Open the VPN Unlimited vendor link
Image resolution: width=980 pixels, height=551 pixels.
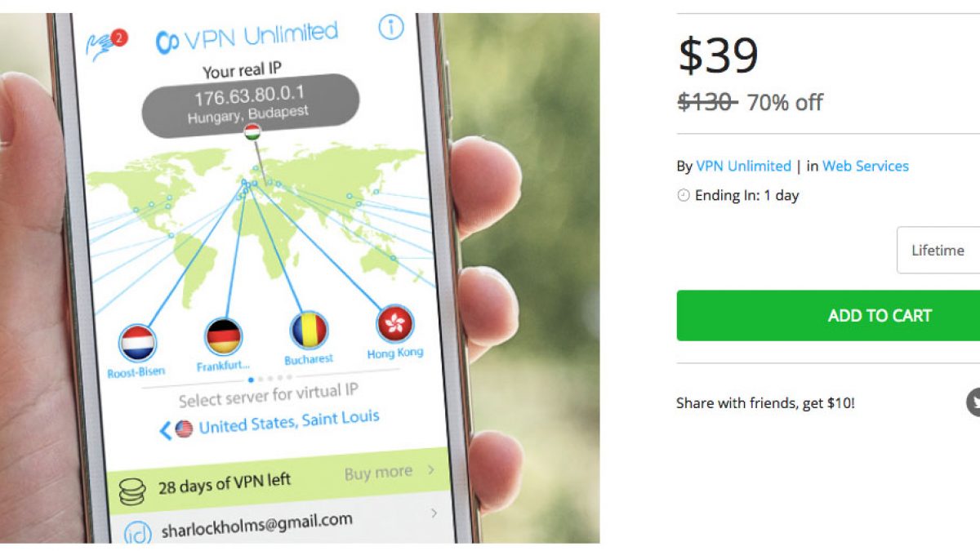click(743, 166)
